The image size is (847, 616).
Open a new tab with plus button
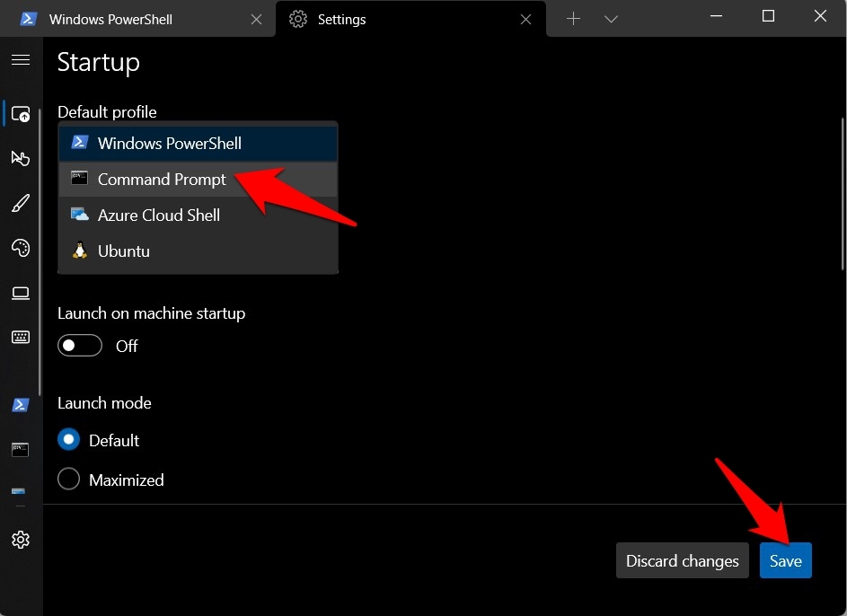[573, 19]
